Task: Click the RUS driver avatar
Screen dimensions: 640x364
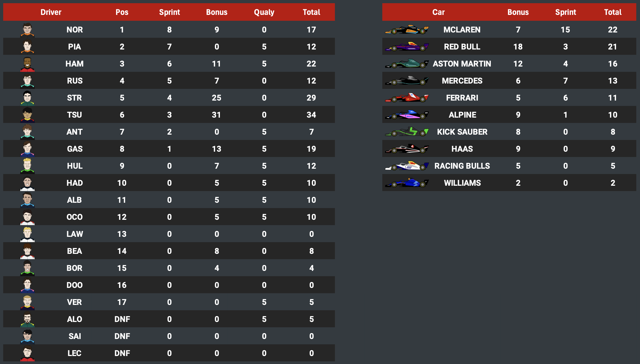Action: coord(27,81)
